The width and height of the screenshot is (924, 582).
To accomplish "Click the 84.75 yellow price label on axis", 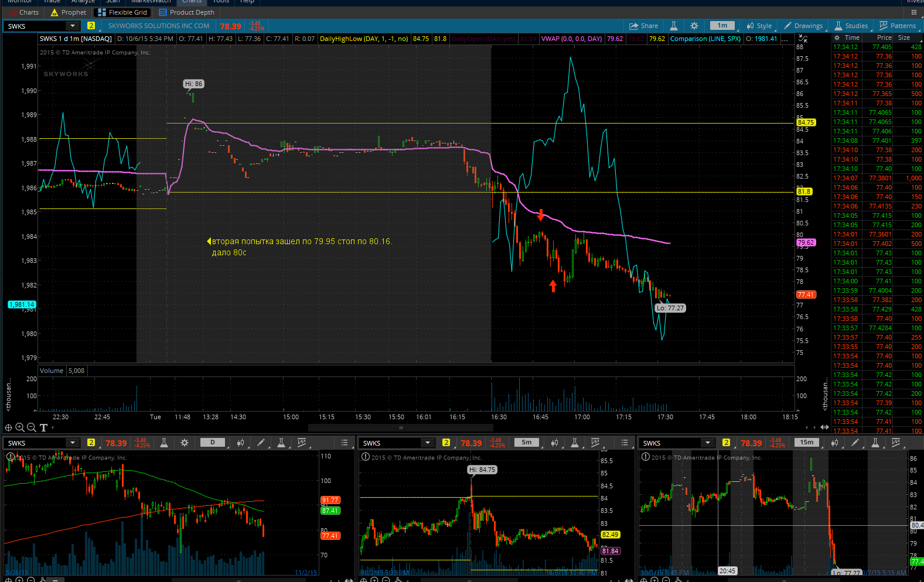I will pyautogui.click(x=806, y=122).
